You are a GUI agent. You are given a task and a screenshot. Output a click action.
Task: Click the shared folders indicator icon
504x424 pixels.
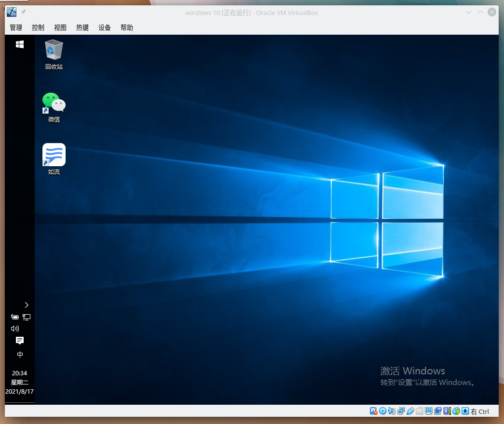tap(419, 411)
